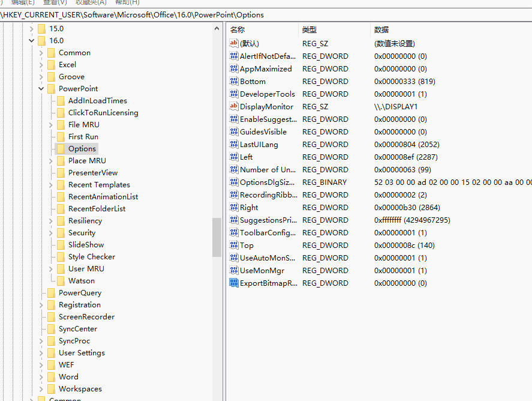The width and height of the screenshot is (532, 401).
Task: Select the EnableSuggest... value name
Action: (x=268, y=119)
